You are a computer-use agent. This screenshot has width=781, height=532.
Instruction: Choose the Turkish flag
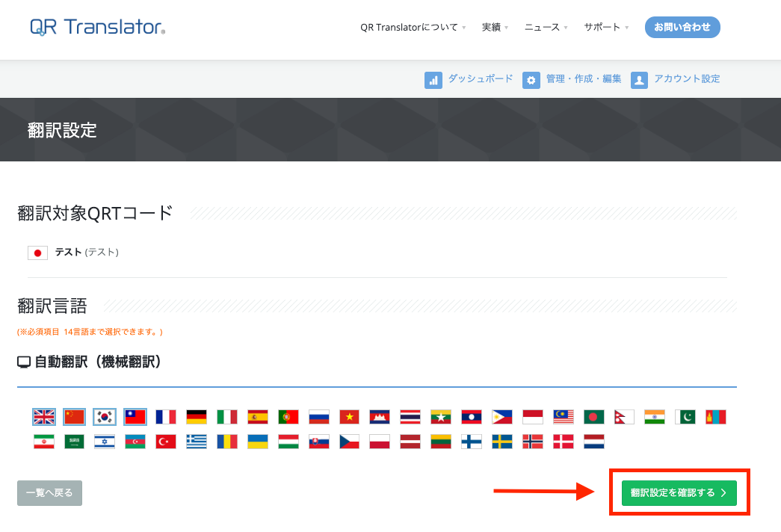pyautogui.click(x=166, y=442)
